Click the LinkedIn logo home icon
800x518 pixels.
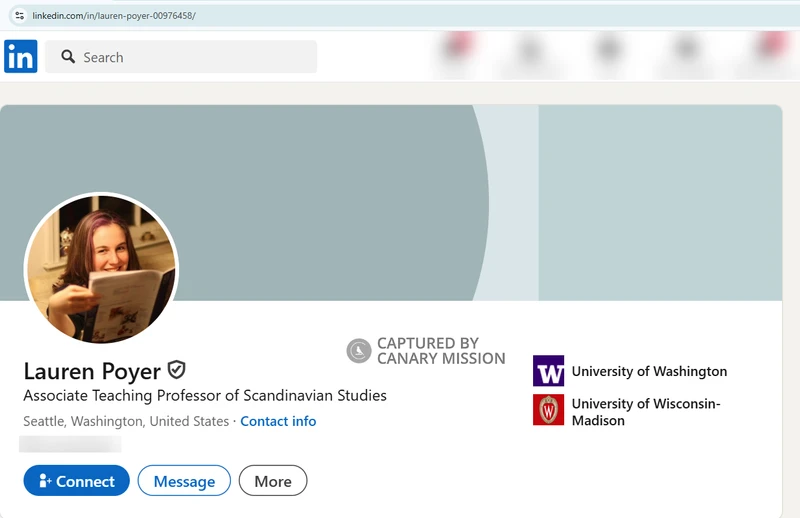[x=20, y=57]
